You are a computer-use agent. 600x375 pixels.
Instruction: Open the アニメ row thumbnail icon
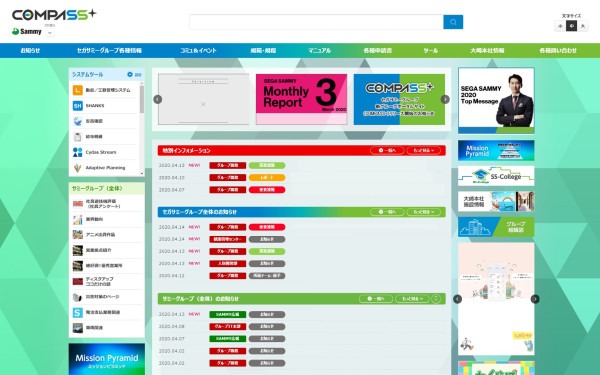pyautogui.click(x=78, y=235)
